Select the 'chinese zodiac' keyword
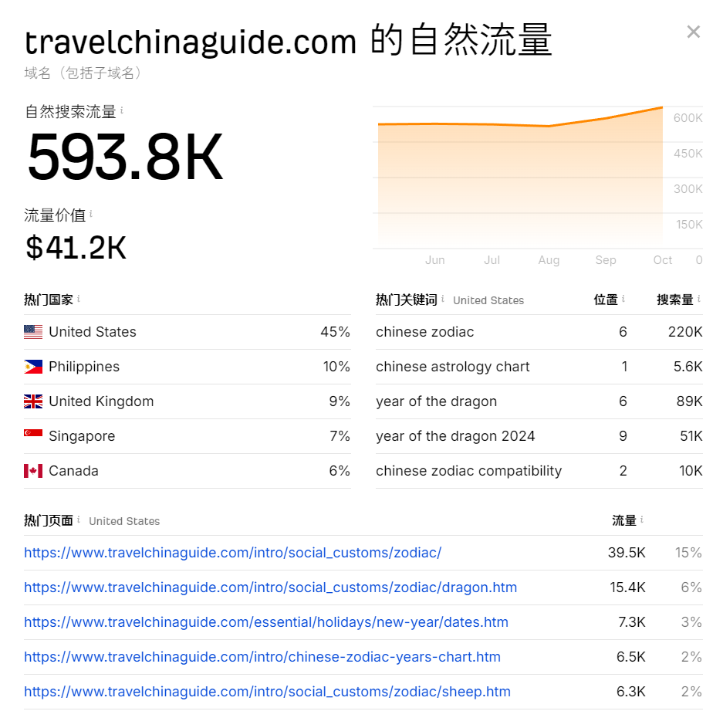 (x=424, y=332)
